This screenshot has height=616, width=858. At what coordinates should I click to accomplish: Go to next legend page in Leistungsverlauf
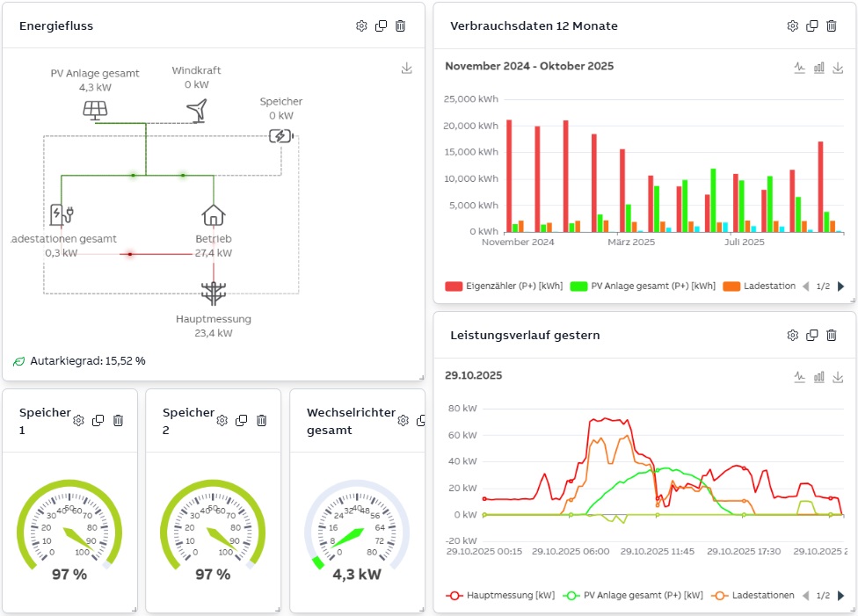(x=840, y=595)
